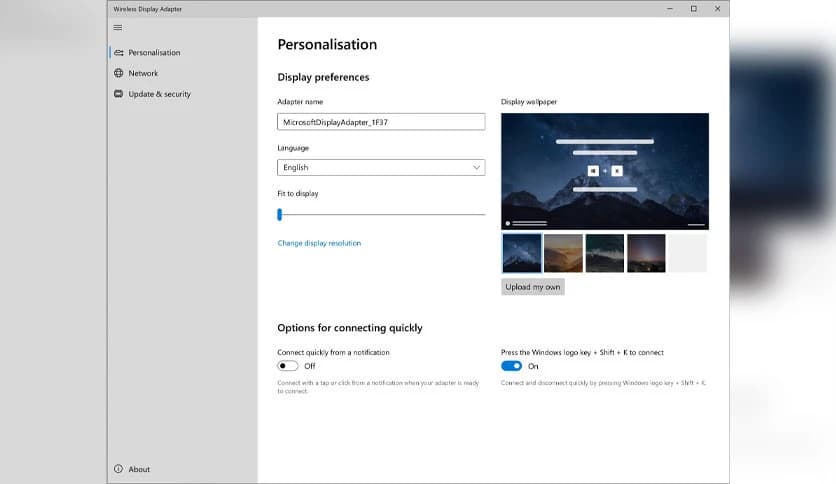
Task: Click the About info icon
Action: coord(119,469)
